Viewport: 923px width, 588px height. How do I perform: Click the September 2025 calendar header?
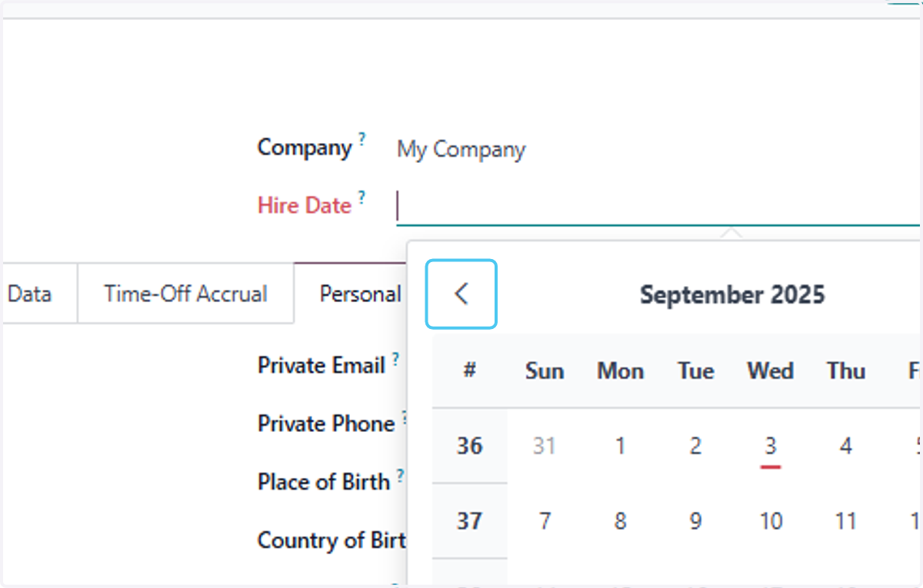click(x=732, y=294)
